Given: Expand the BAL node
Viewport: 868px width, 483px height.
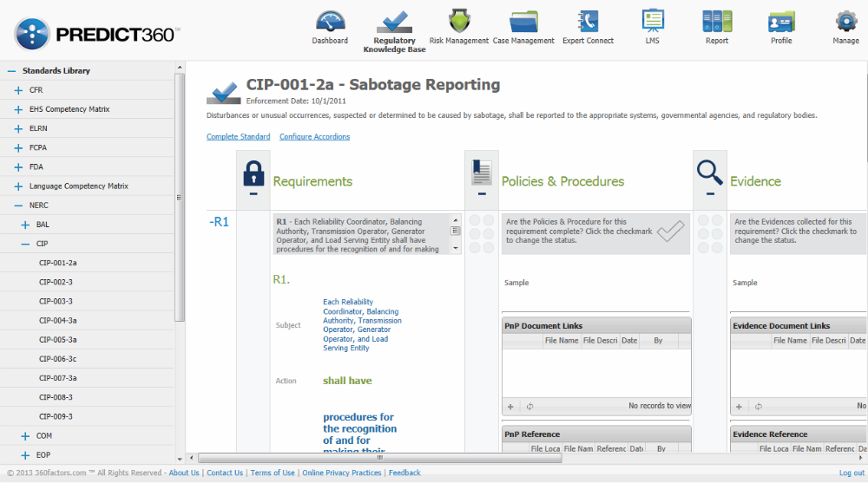Looking at the screenshot, I should [x=25, y=225].
